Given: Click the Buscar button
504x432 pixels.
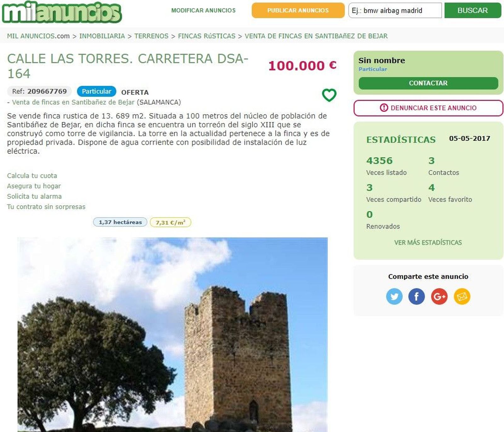Looking at the screenshot, I should [x=472, y=10].
